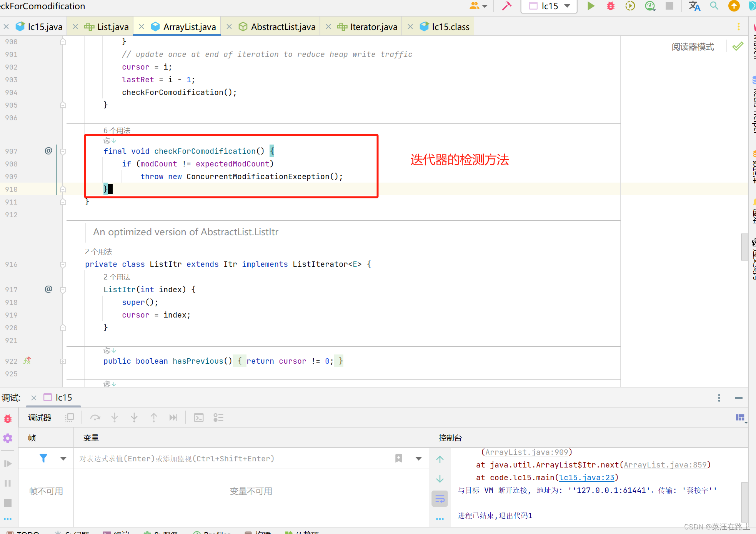Click the Evaluate Expression icon

point(199,418)
